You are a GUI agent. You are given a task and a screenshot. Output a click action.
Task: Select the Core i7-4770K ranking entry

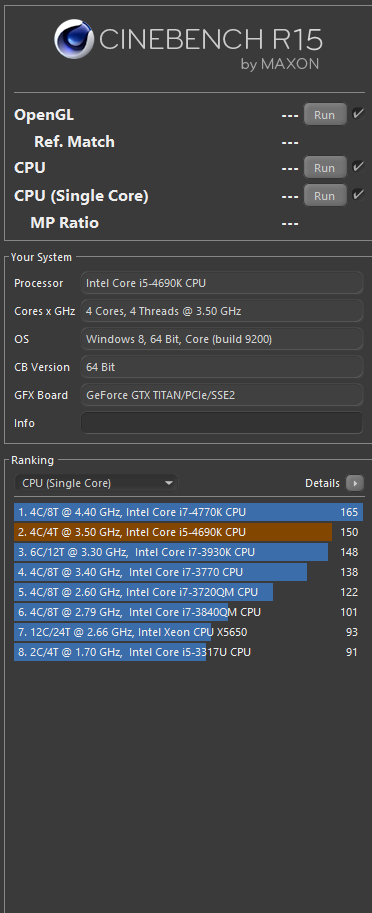[189, 512]
